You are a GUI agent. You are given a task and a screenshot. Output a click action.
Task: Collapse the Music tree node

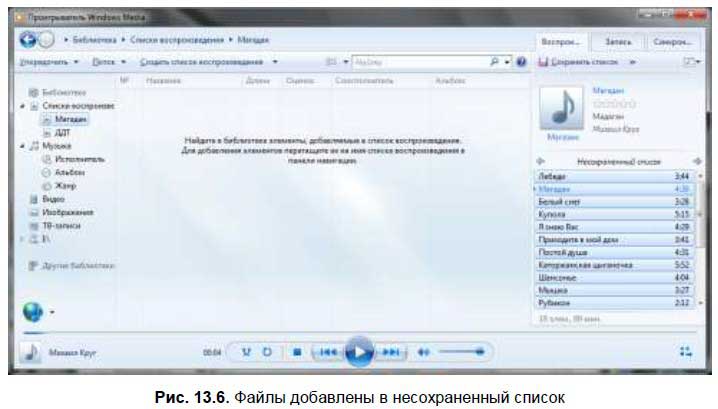click(x=22, y=146)
